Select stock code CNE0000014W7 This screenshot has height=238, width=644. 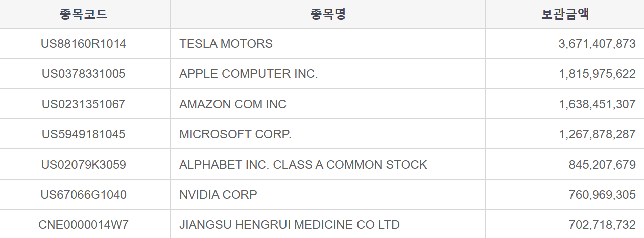84,225
